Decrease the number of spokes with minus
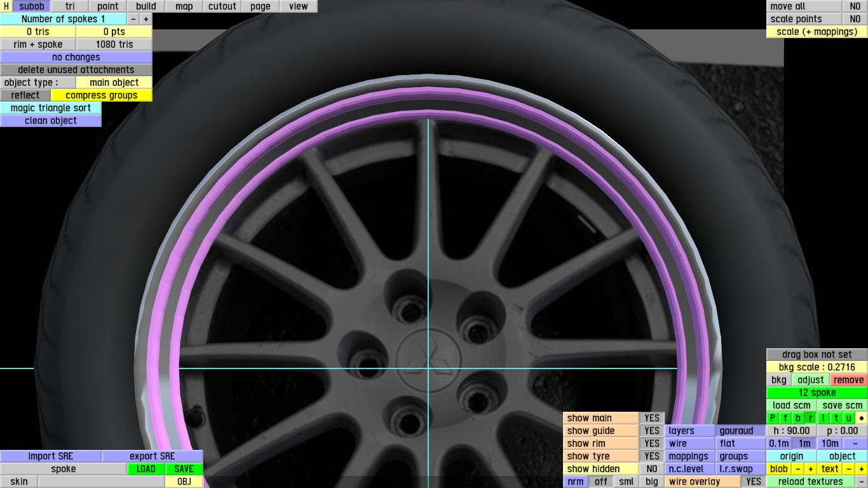 coord(133,19)
